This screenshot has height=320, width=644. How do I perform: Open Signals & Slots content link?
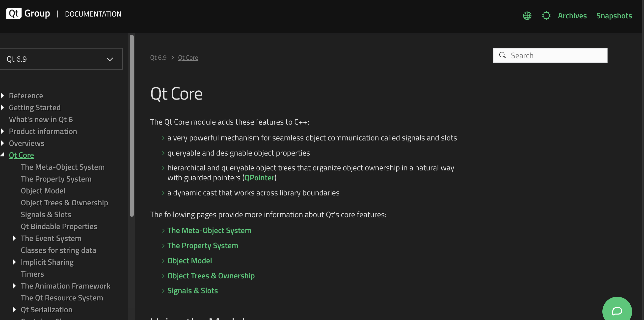(192, 291)
